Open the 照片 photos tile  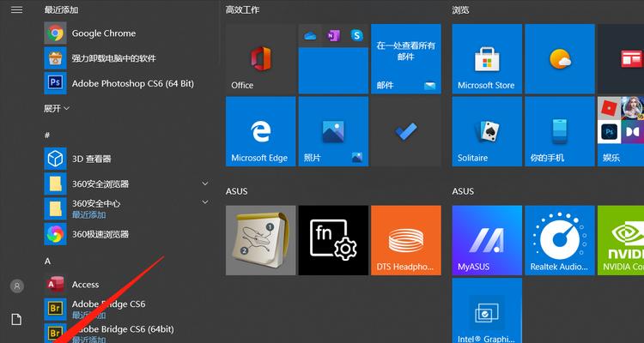coord(333,131)
